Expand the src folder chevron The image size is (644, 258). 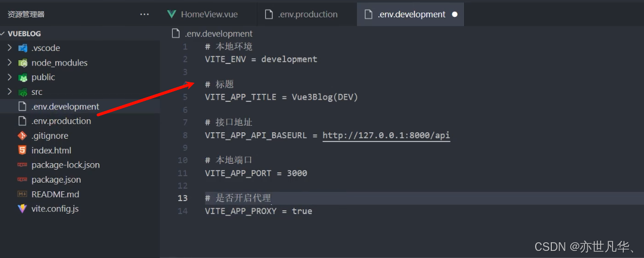tap(10, 92)
